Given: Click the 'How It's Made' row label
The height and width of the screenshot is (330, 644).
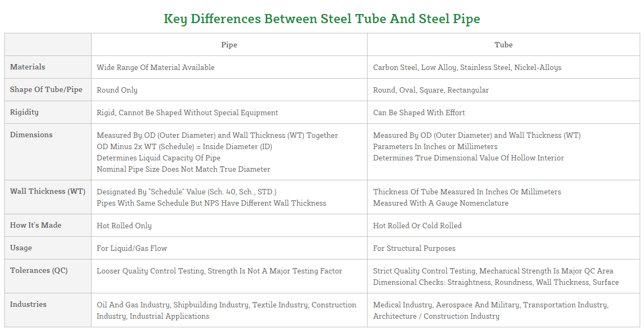Looking at the screenshot, I should tap(36, 226).
